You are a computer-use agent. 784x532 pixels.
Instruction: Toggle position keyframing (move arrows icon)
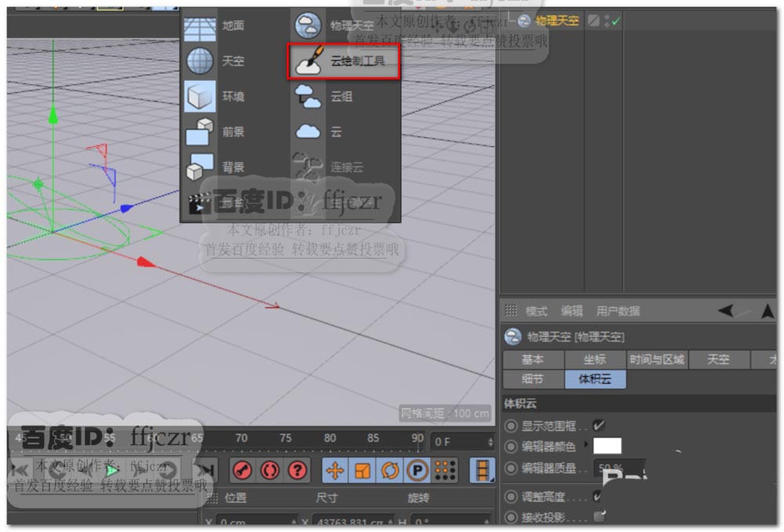(x=335, y=470)
